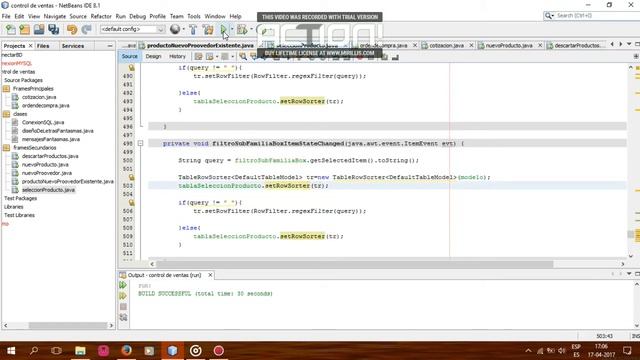Open the Help menu

coord(236,16)
